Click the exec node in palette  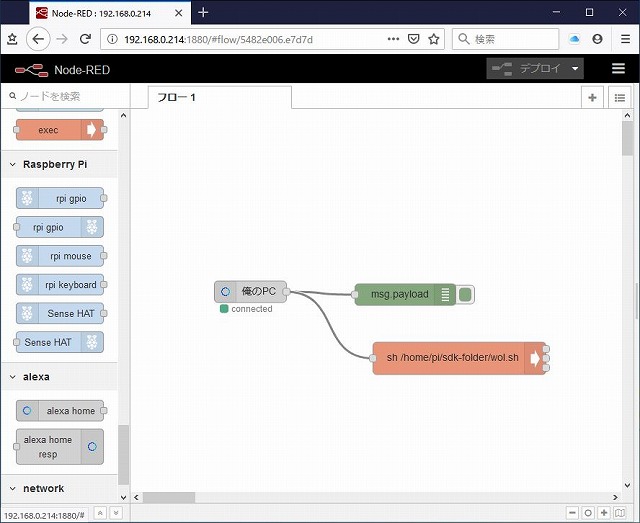(x=60, y=130)
